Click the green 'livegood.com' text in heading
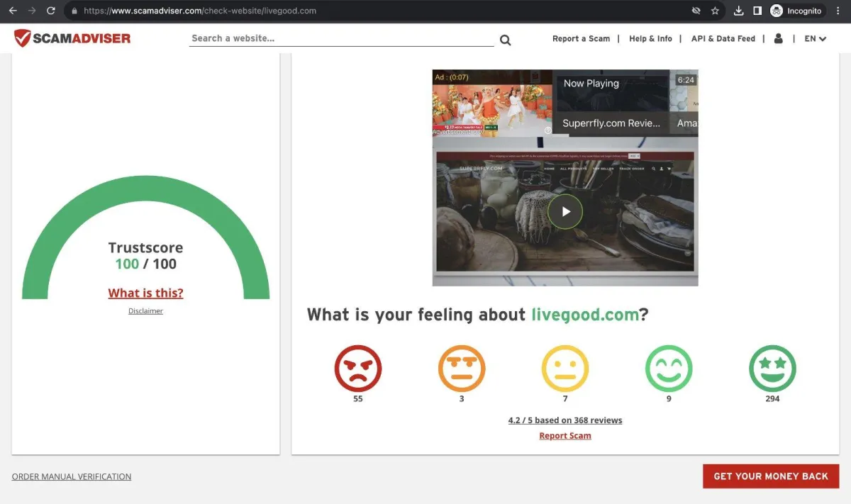The width and height of the screenshot is (851, 504). [585, 315]
